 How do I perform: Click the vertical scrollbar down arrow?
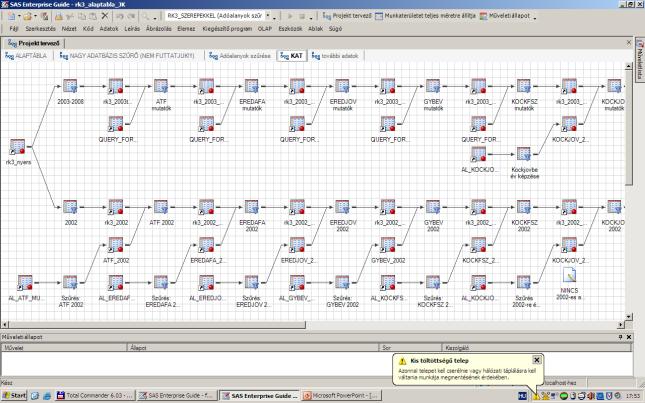pyautogui.click(x=629, y=316)
